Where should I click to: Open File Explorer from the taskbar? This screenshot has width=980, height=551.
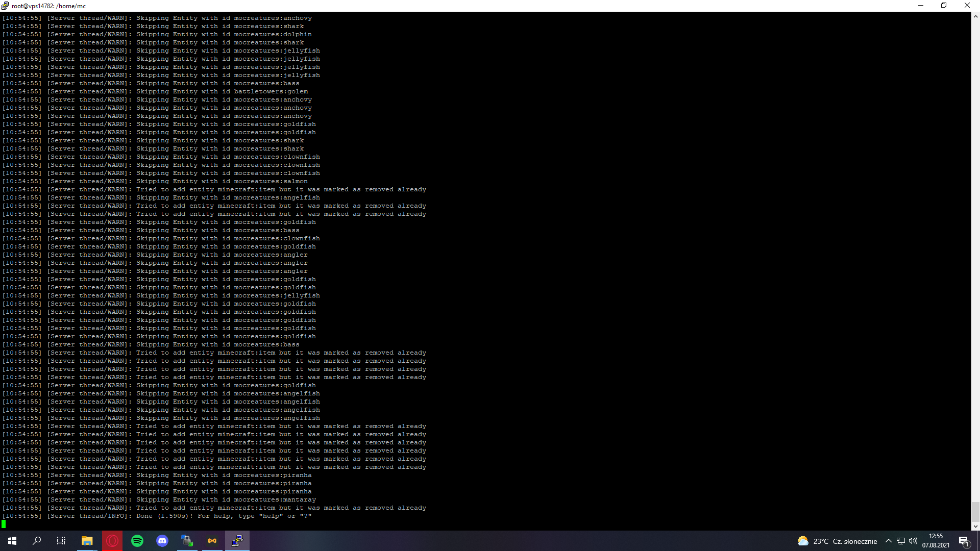87,541
